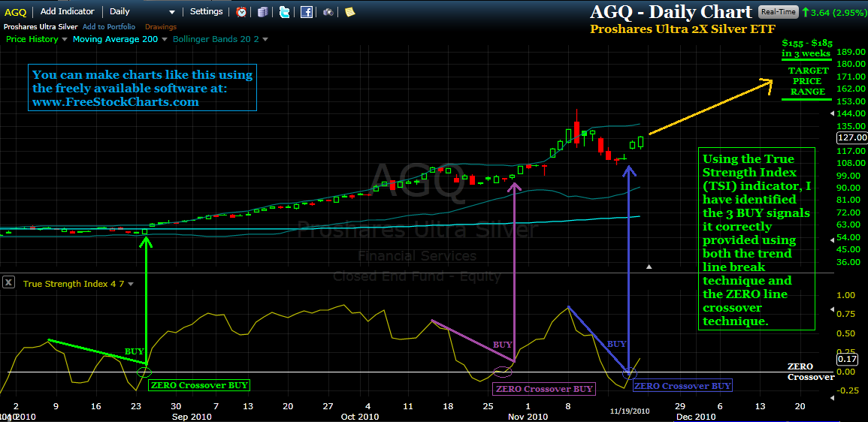Click the Price History label
This screenshot has height=422, width=868.
[x=32, y=39]
